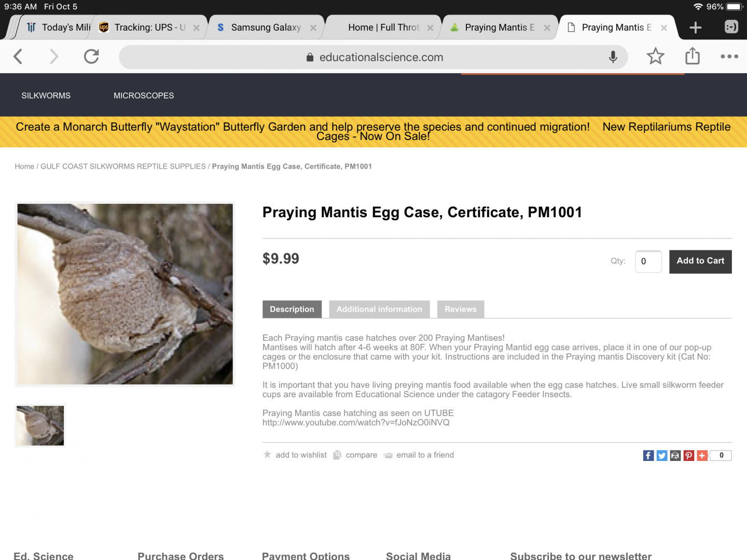The height and width of the screenshot is (560, 747).
Task: Share product on Twitter
Action: click(662, 455)
